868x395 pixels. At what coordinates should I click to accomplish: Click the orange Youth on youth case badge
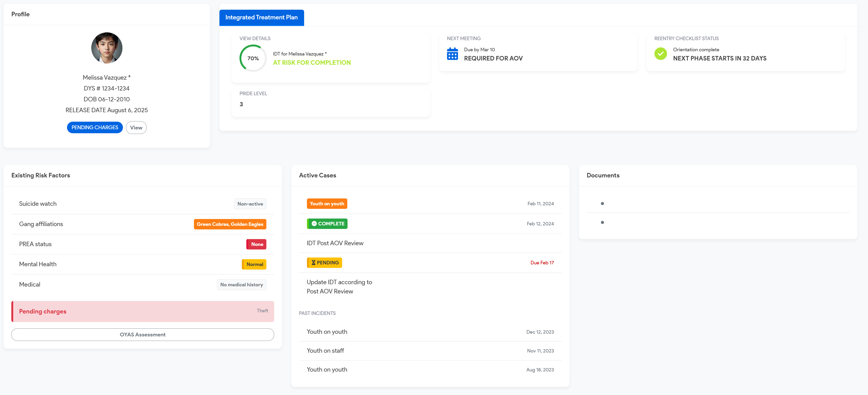click(x=327, y=204)
